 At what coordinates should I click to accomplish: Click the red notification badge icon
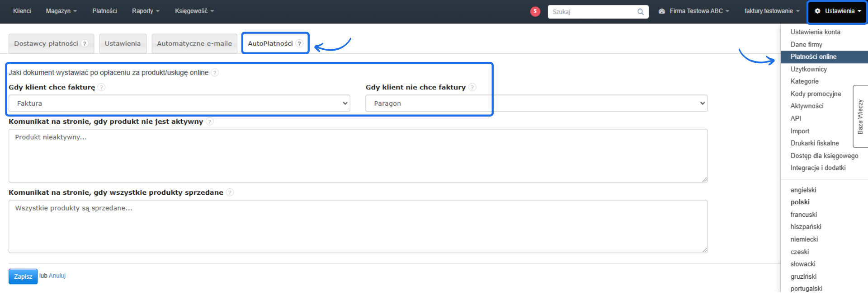point(535,11)
